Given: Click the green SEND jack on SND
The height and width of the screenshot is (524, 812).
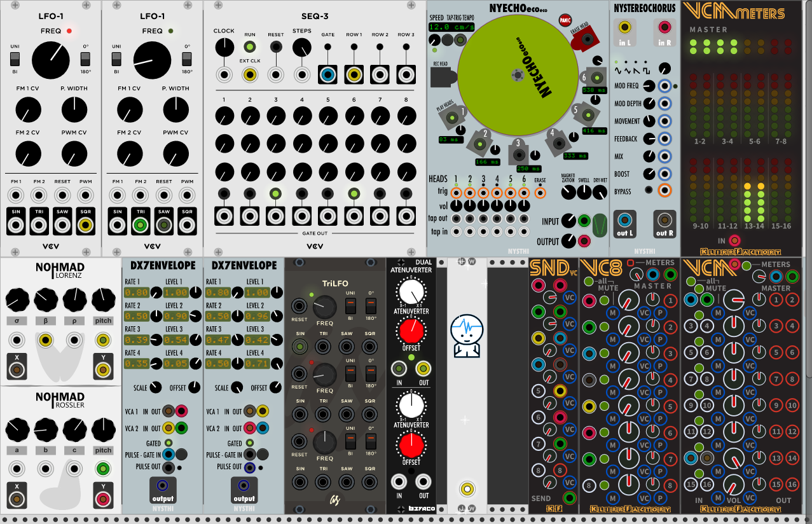Looking at the screenshot, I should [x=569, y=498].
